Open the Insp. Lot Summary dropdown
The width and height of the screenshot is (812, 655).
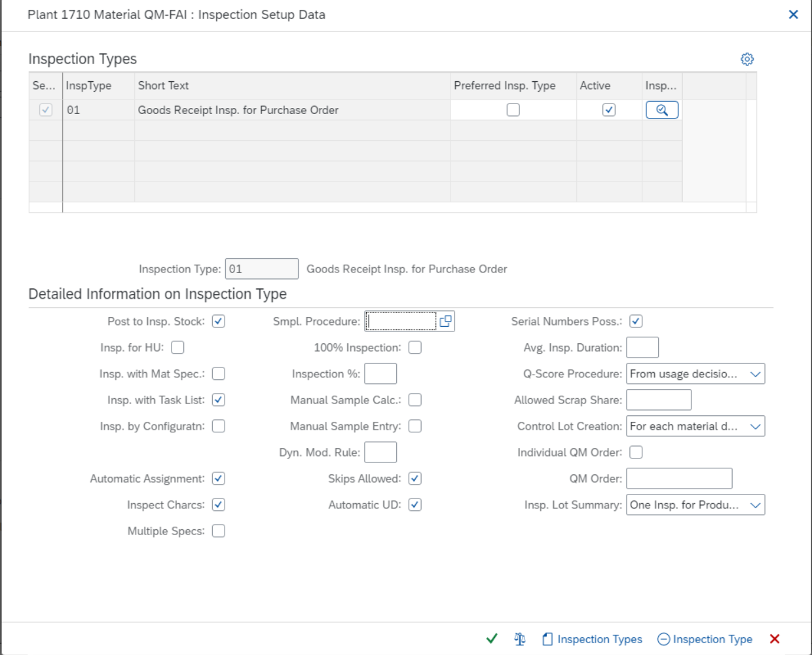click(x=756, y=504)
